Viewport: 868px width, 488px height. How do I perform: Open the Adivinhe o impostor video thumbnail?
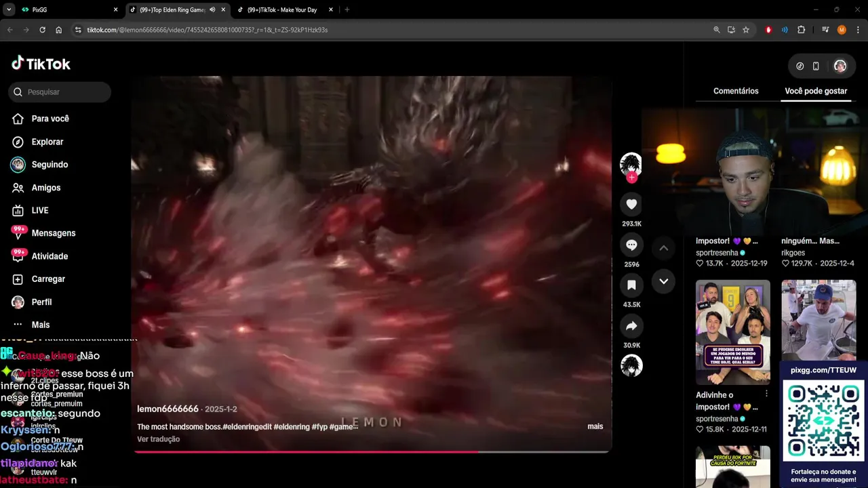point(733,332)
